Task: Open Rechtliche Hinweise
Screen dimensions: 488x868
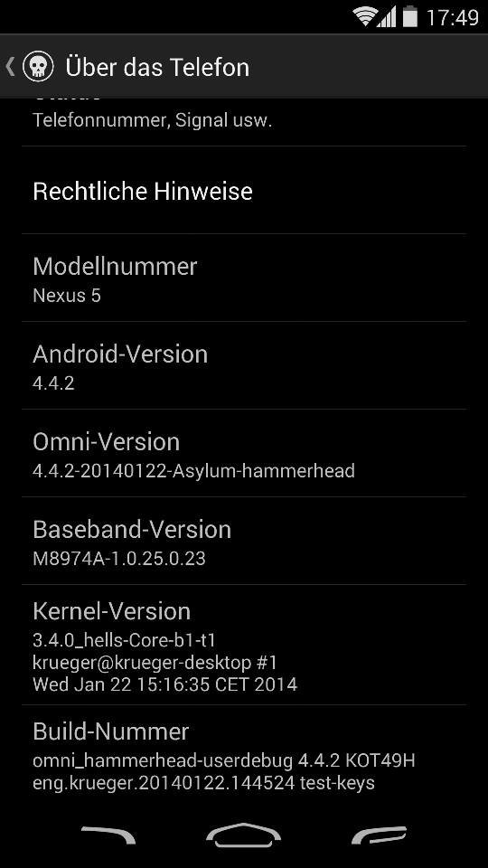Action: 244,191
